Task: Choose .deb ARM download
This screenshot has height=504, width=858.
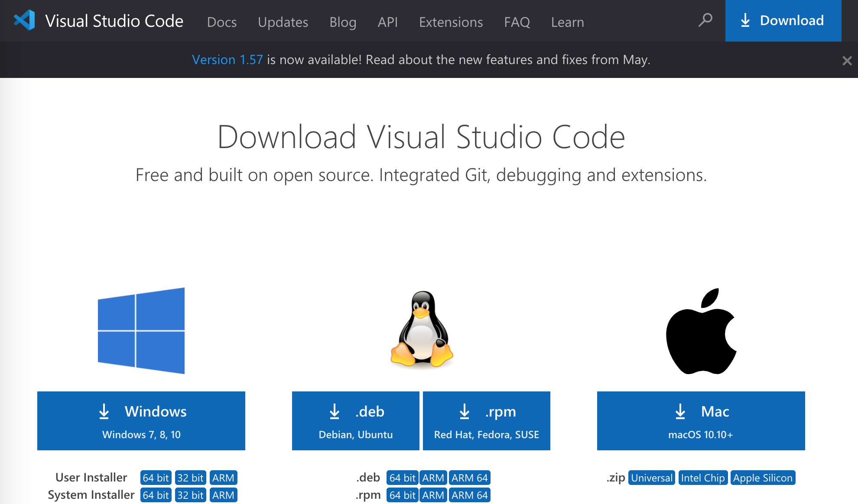Action: pyautogui.click(x=433, y=478)
